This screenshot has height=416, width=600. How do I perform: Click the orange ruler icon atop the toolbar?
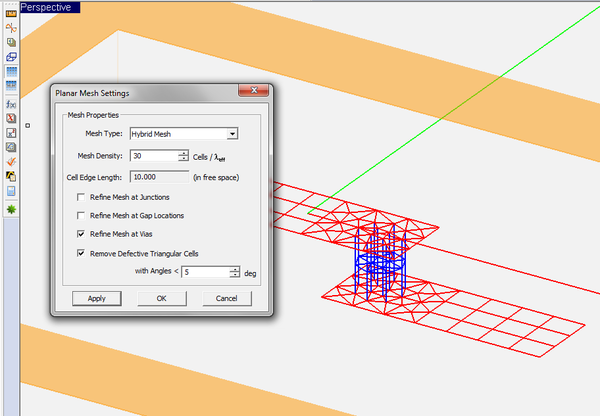tap(10, 11)
